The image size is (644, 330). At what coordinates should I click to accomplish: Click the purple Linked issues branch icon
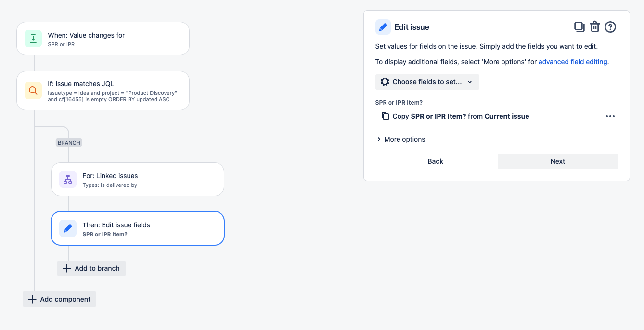[68, 179]
